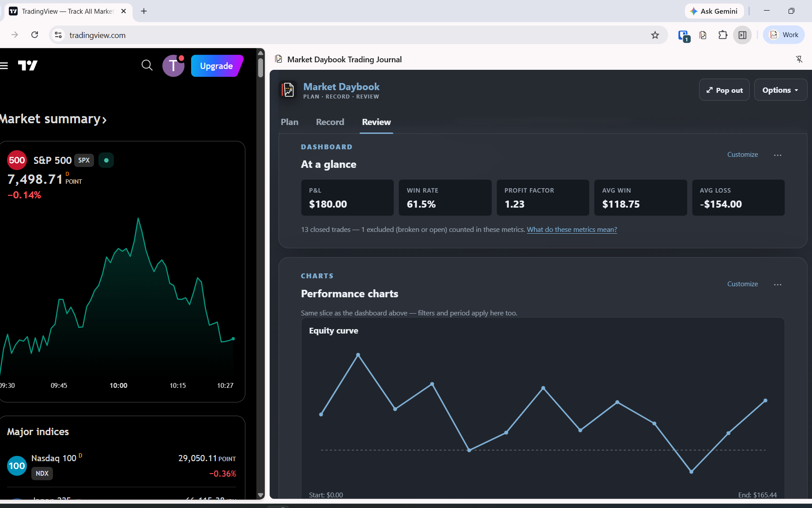Open the user profile avatar T
The width and height of the screenshot is (812, 508).
(173, 66)
